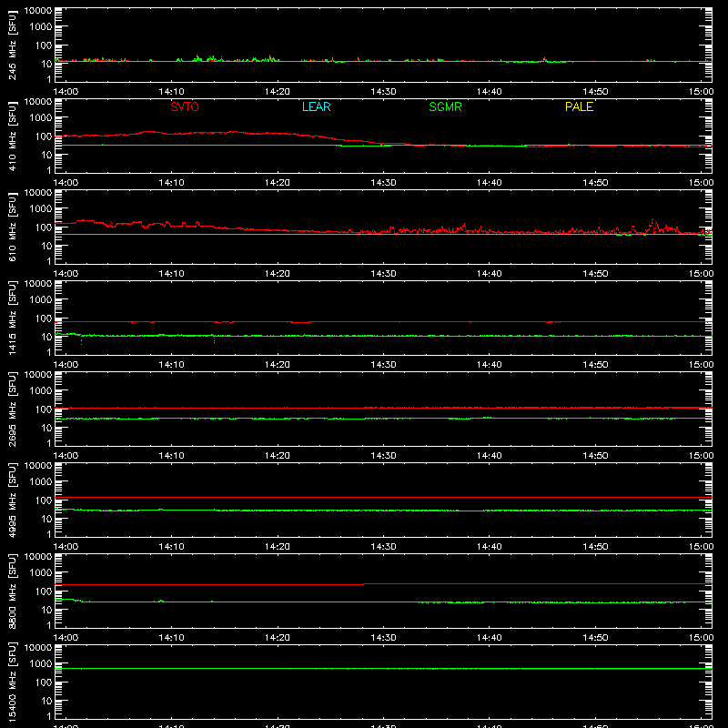The height and width of the screenshot is (728, 728).
Task: Click the cyan LEAR station label
Action: click(316, 106)
